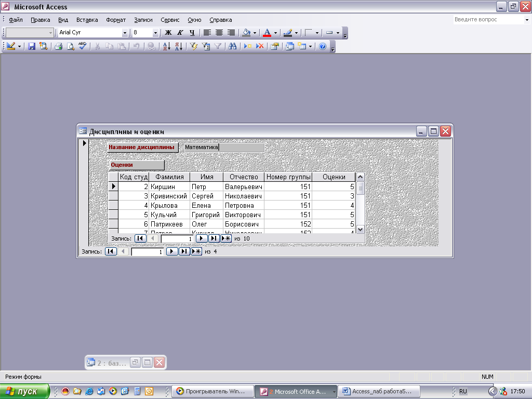The width and height of the screenshot is (532, 399).
Task: Add new record in main form navigator
Action: [x=196, y=251]
